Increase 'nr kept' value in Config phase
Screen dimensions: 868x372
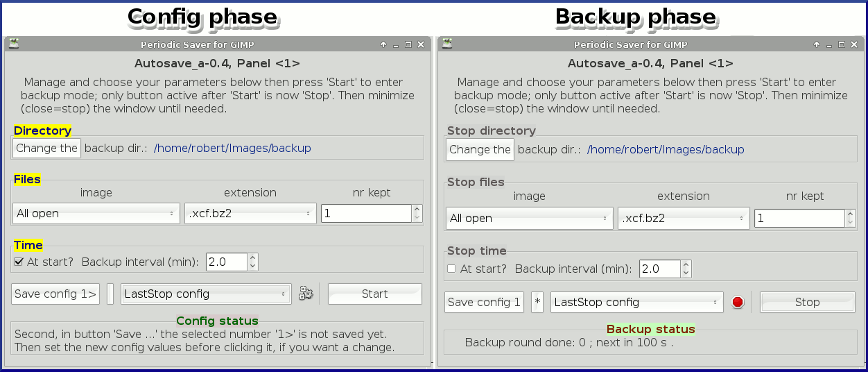click(x=417, y=209)
